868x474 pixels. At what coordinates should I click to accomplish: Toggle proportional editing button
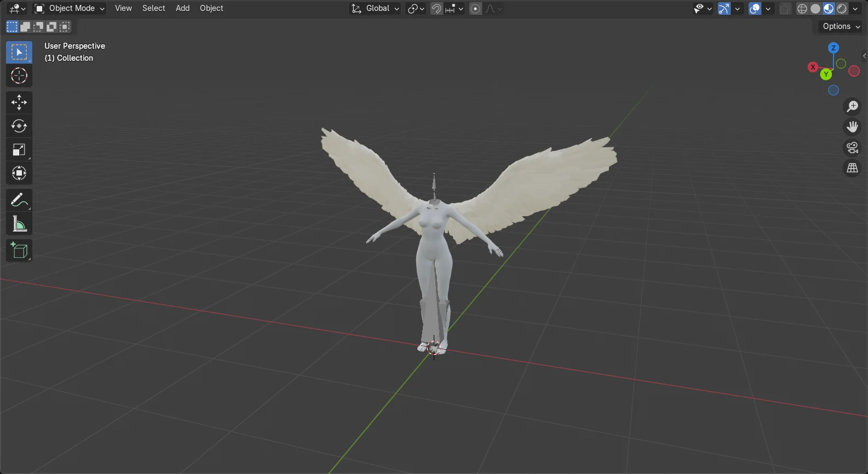point(475,9)
